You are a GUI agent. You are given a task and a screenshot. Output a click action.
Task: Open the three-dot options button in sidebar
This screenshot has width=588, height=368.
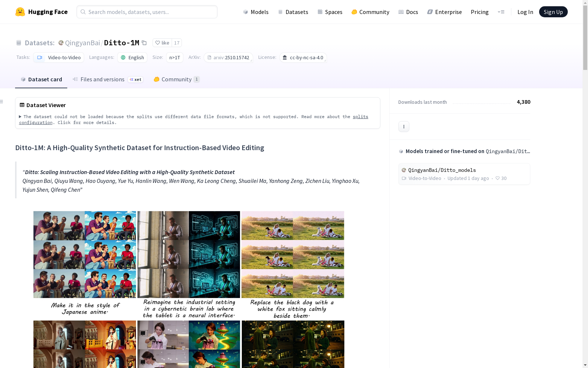pyautogui.click(x=404, y=127)
